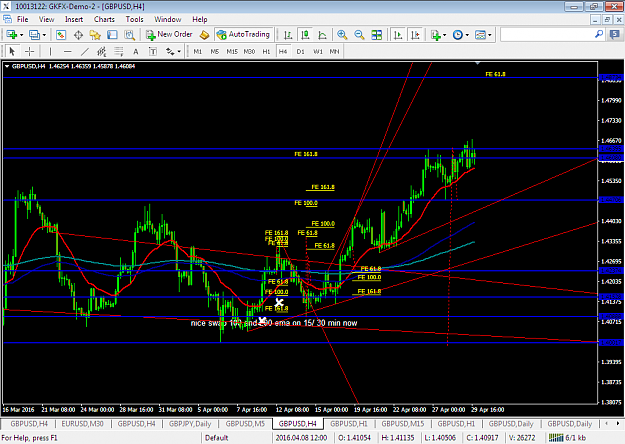625x444 pixels.
Task: Open the Market Watch panel icon
Action: pyautogui.click(x=61, y=35)
